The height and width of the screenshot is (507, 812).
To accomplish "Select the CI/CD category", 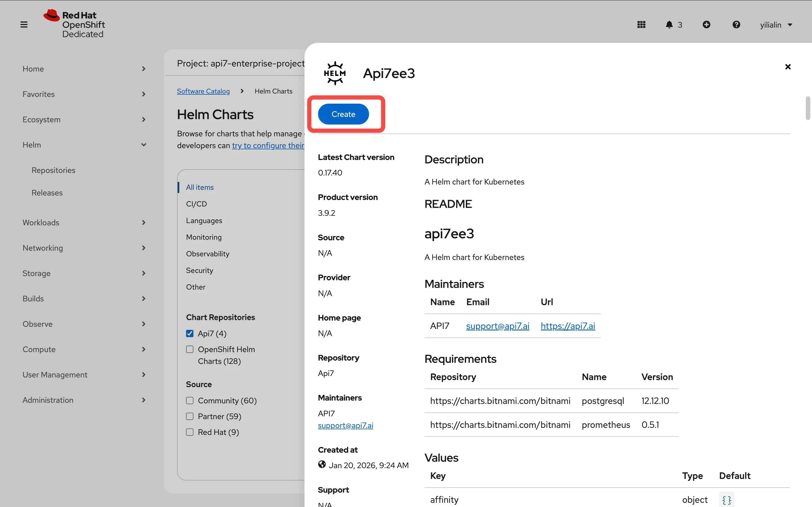I will click(x=196, y=204).
